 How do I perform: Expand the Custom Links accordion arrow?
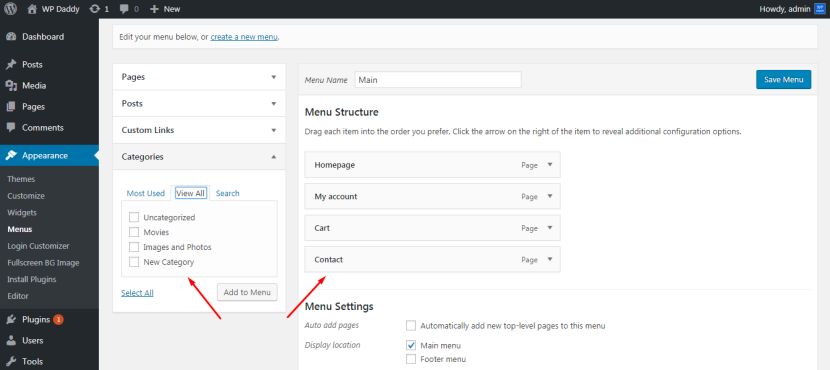tap(274, 130)
